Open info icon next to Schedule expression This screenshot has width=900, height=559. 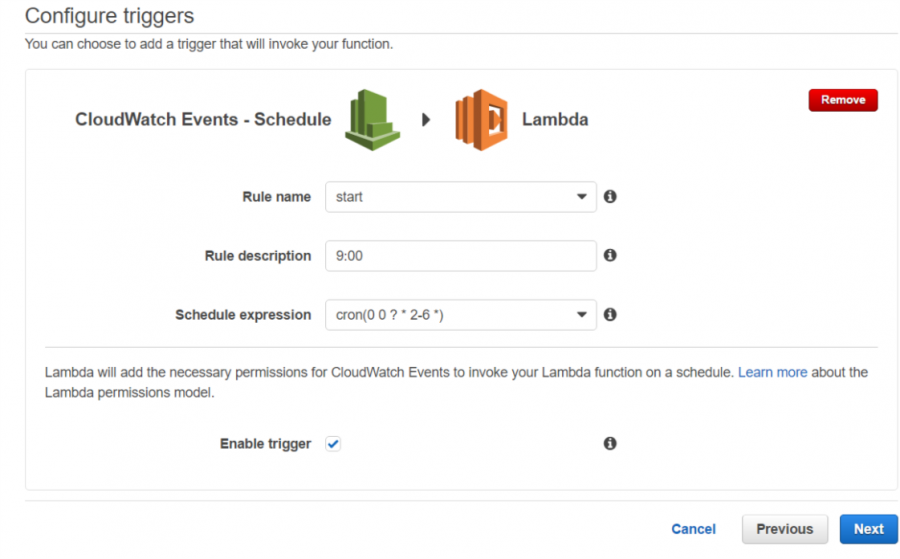(x=610, y=315)
